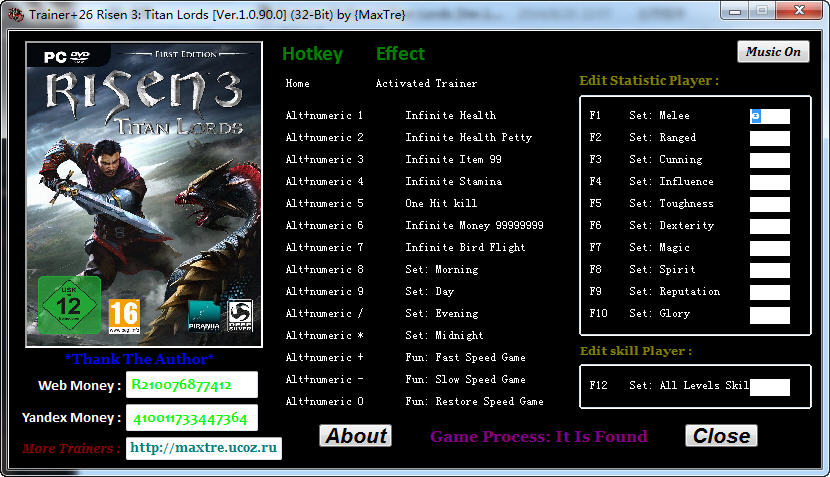Click the 'Fun: Fast Speed Game' text
Screen dimensions: 830x477
click(x=465, y=357)
